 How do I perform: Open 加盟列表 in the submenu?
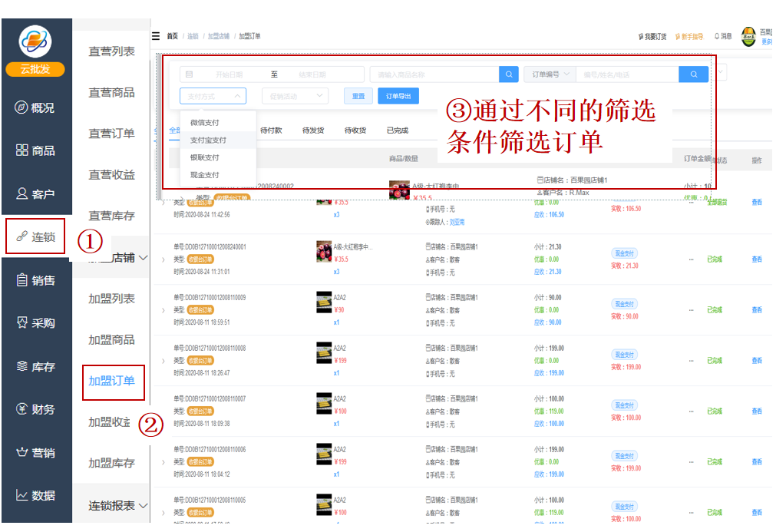(x=111, y=299)
